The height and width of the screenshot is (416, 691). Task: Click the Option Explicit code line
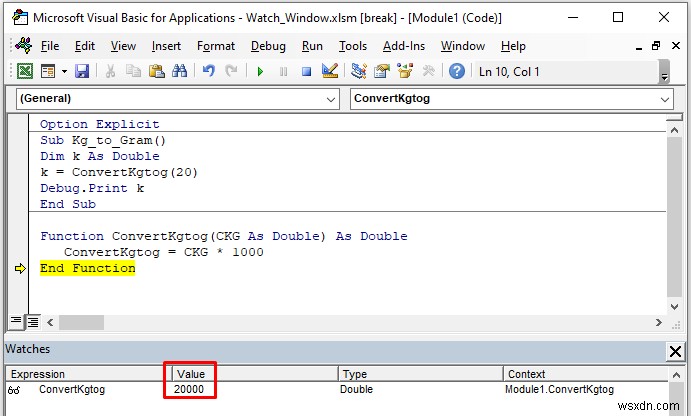click(x=100, y=124)
